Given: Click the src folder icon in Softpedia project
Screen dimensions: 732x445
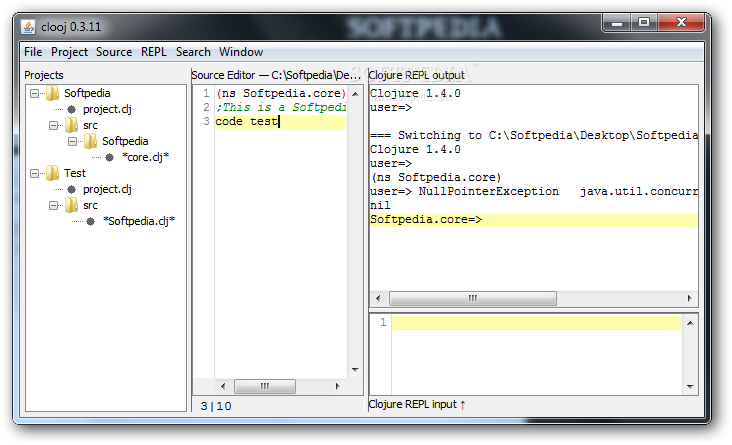Looking at the screenshot, I should [x=71, y=125].
